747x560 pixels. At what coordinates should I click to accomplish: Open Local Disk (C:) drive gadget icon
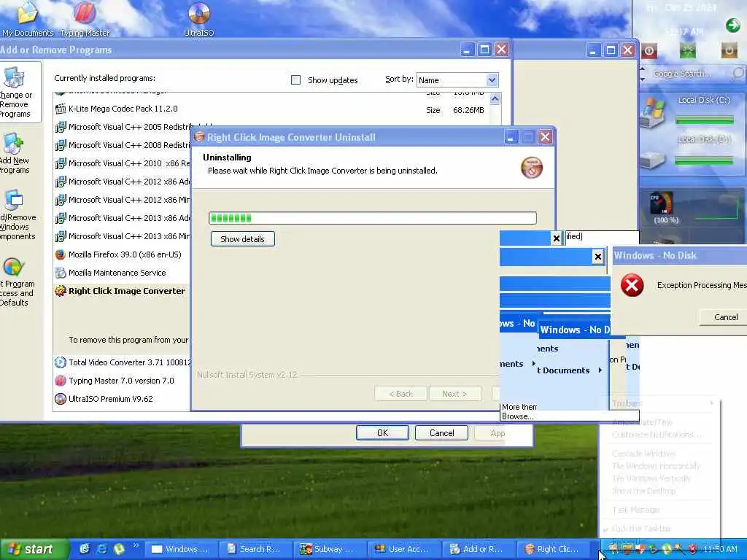[x=653, y=112]
